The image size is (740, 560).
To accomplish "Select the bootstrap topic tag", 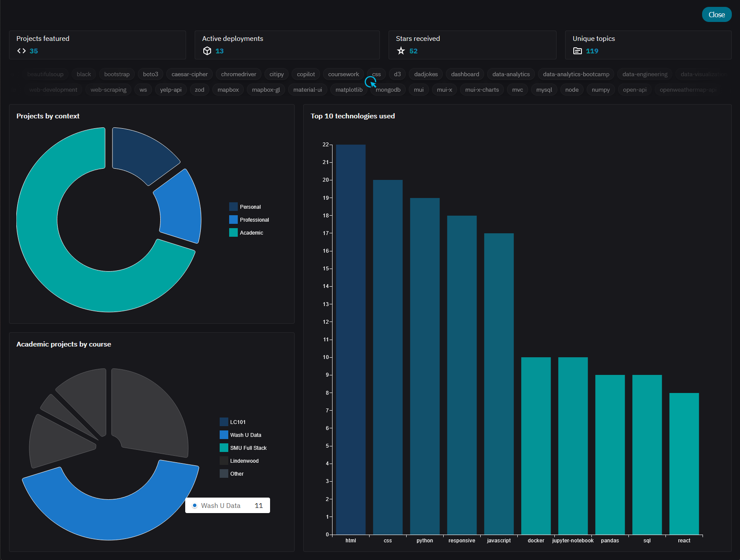I will (x=117, y=74).
